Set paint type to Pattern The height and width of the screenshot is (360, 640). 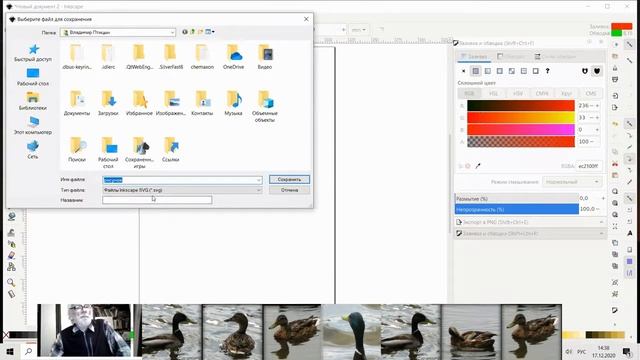(x=524, y=71)
